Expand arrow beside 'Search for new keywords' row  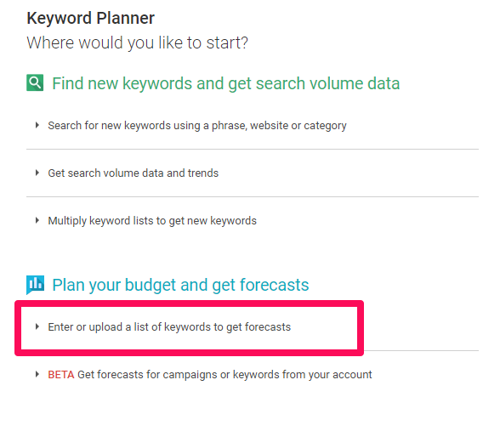coord(37,125)
